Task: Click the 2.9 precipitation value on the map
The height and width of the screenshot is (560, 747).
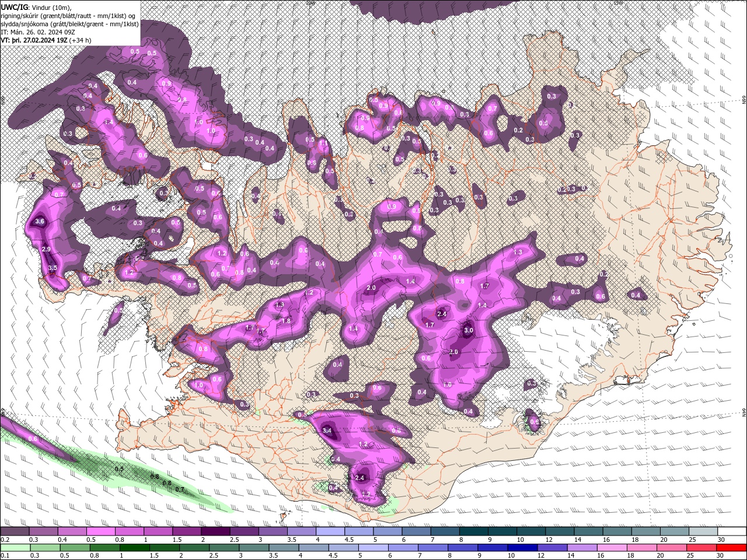Action: 47,249
